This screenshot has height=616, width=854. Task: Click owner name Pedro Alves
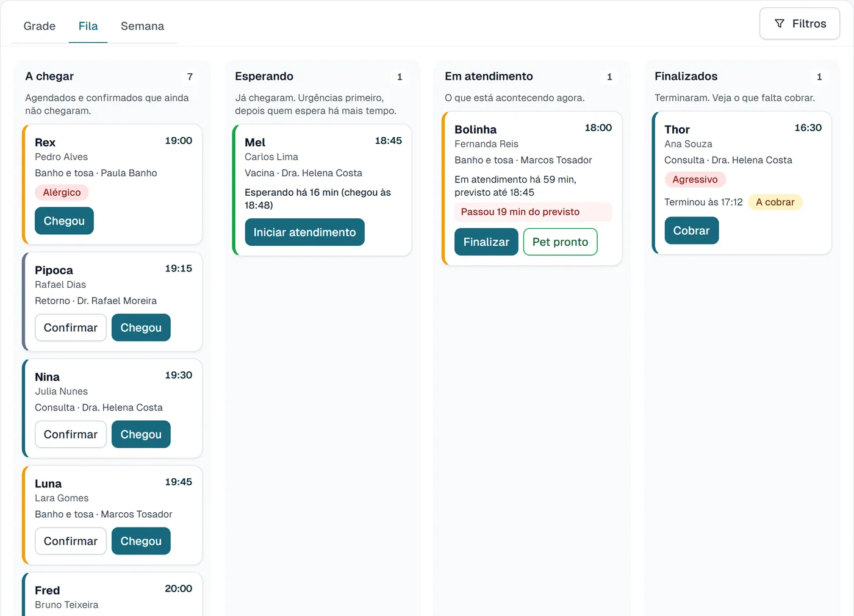coord(61,157)
